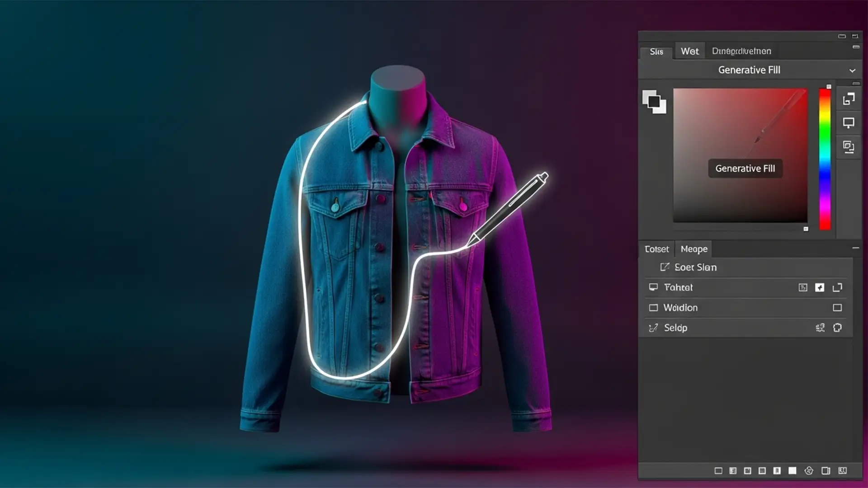This screenshot has height=488, width=868.
Task: Click the frame icon at the right panel edge
Action: coord(837,287)
